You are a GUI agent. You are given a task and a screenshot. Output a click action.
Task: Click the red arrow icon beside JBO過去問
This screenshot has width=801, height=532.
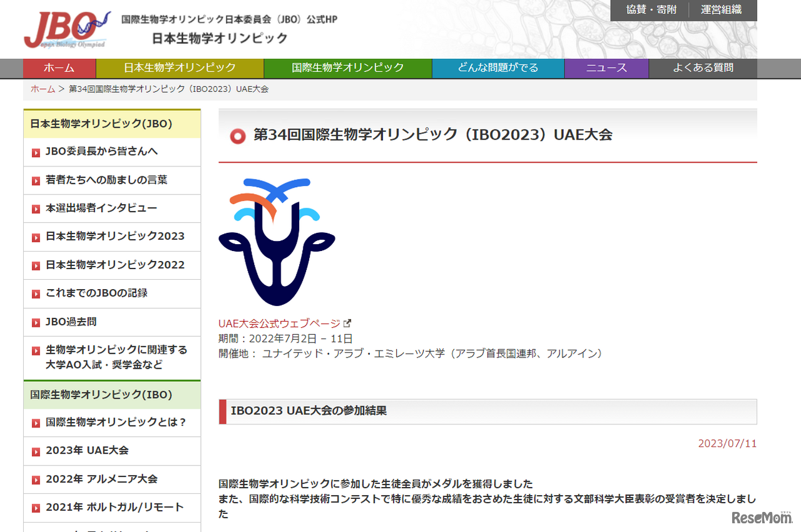pos(36,322)
